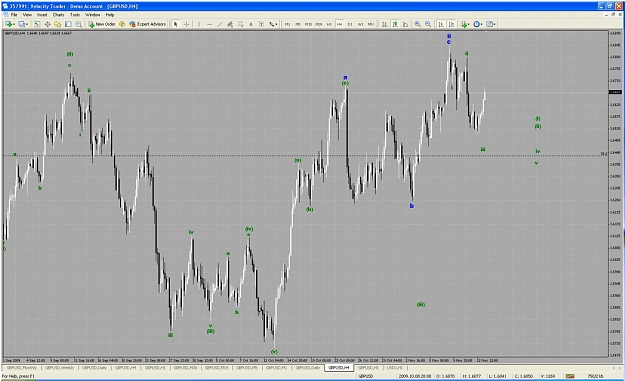The height and width of the screenshot is (381, 625).
Task: Select the Equidistant Channel tool
Action: 230,24
